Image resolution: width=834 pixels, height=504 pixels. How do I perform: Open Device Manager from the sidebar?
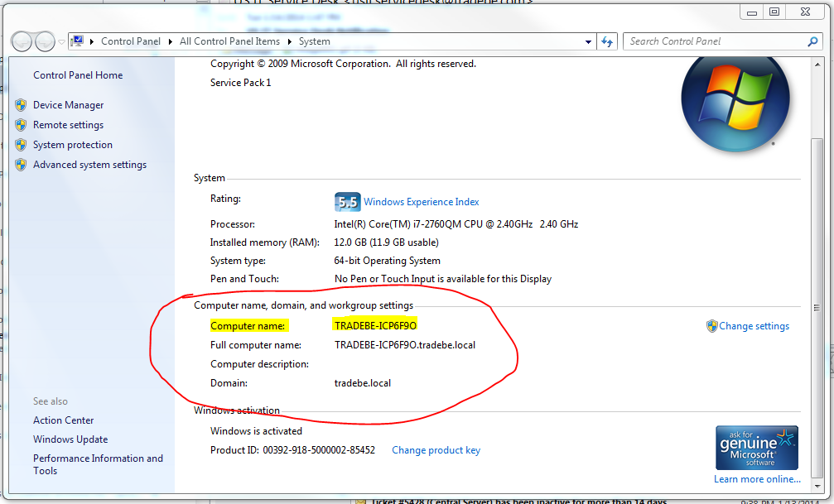coord(68,105)
